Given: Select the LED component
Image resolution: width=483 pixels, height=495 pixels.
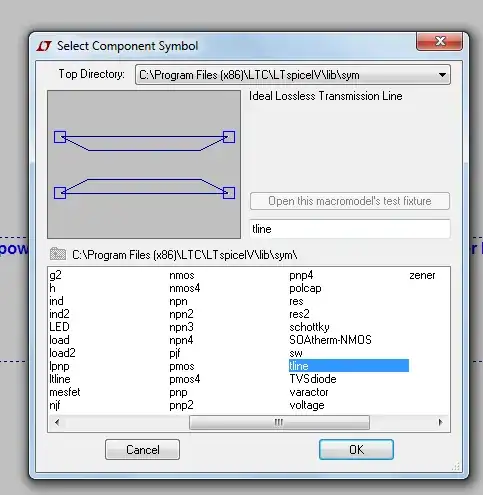Looking at the screenshot, I should tap(59, 327).
